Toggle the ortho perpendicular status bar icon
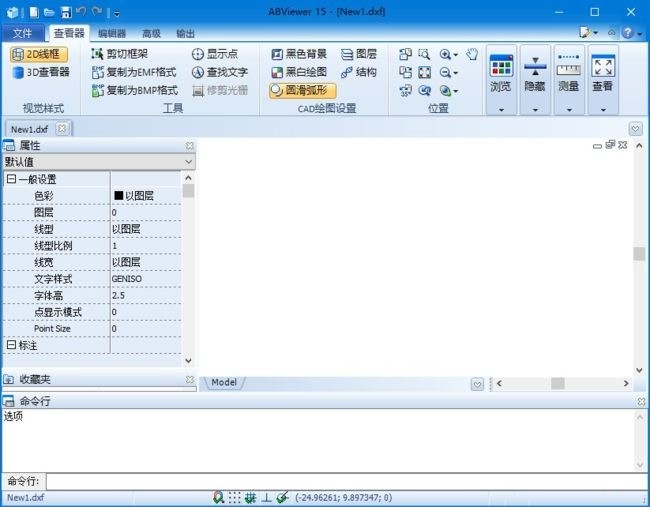Viewport: 650px width, 507px height. 267,497
